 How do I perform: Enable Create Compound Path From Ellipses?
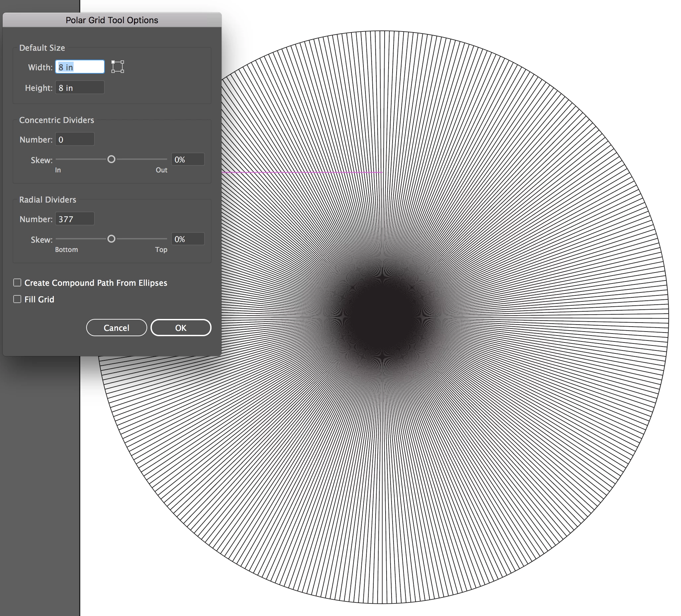tap(17, 283)
